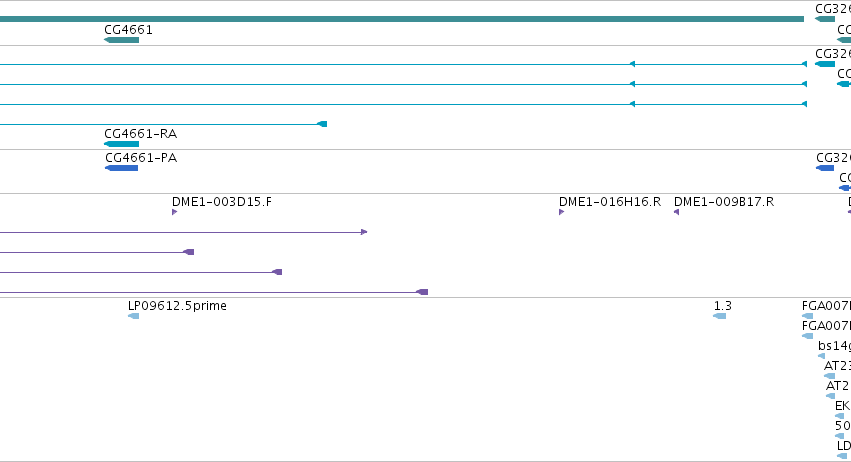Click the cyan CG326 transcript glyph at right
This screenshot has width=851, height=462.
[825, 64]
